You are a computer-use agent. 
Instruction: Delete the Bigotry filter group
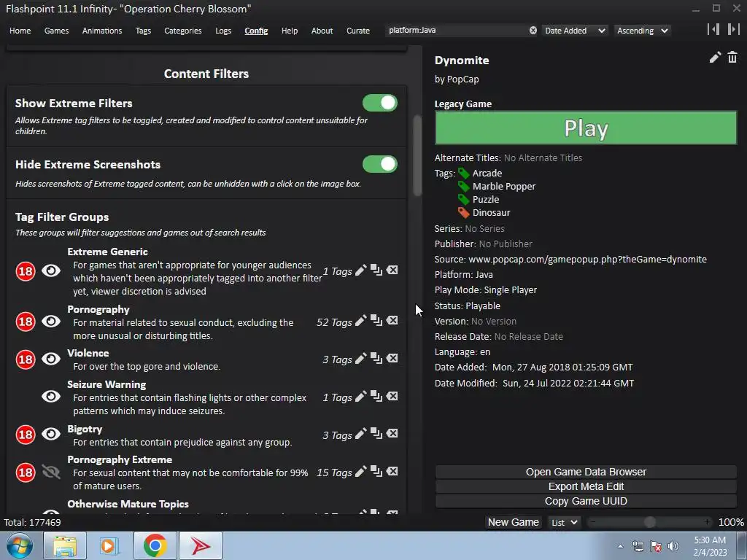pos(392,433)
